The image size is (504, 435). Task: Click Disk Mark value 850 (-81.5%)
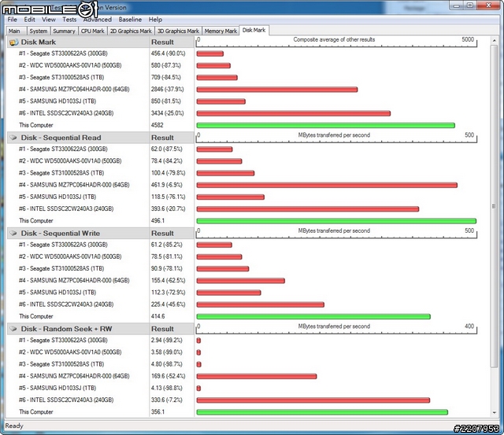tap(166, 101)
